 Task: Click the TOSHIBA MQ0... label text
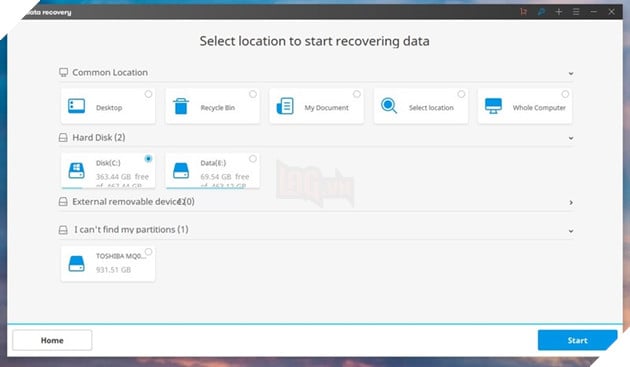click(121, 256)
